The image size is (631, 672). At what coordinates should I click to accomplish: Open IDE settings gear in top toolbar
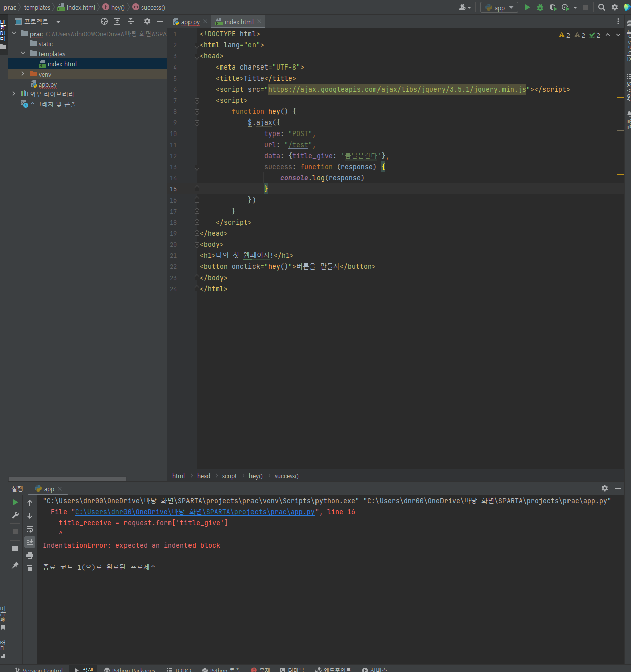[x=615, y=7]
